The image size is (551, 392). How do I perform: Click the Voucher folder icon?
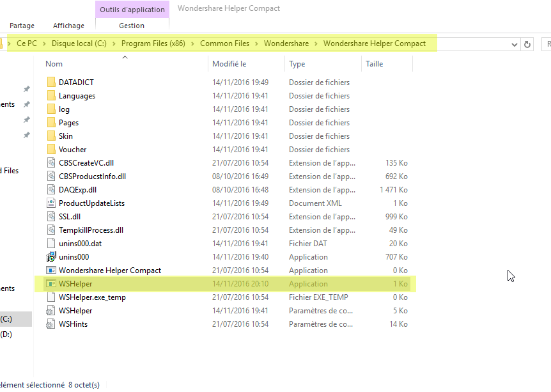point(51,150)
